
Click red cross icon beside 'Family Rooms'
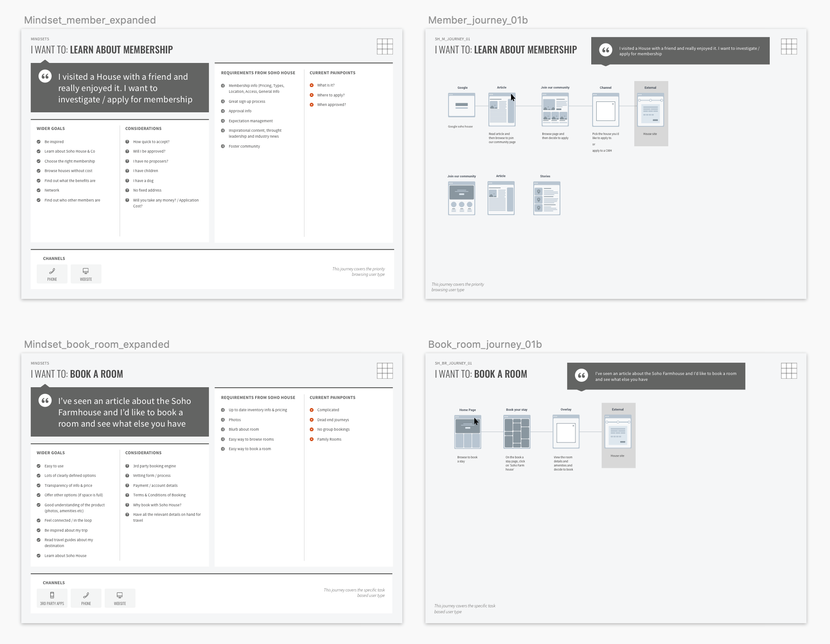pyautogui.click(x=312, y=439)
